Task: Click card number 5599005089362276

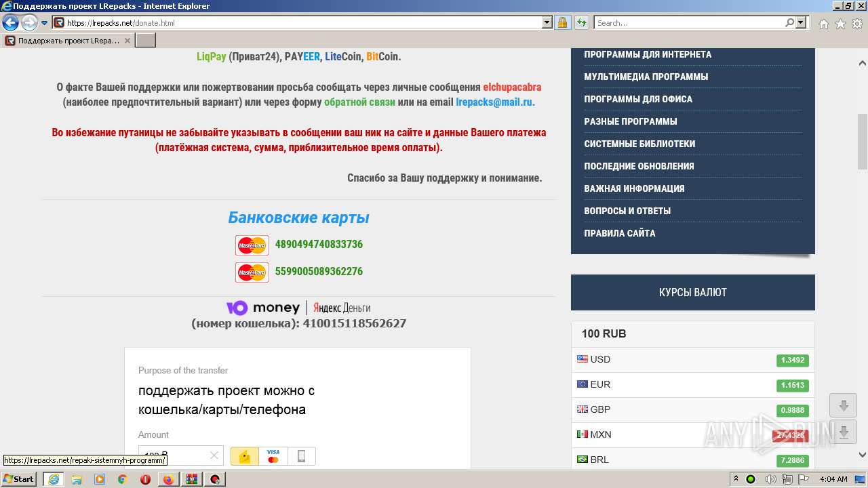Action: click(x=319, y=271)
